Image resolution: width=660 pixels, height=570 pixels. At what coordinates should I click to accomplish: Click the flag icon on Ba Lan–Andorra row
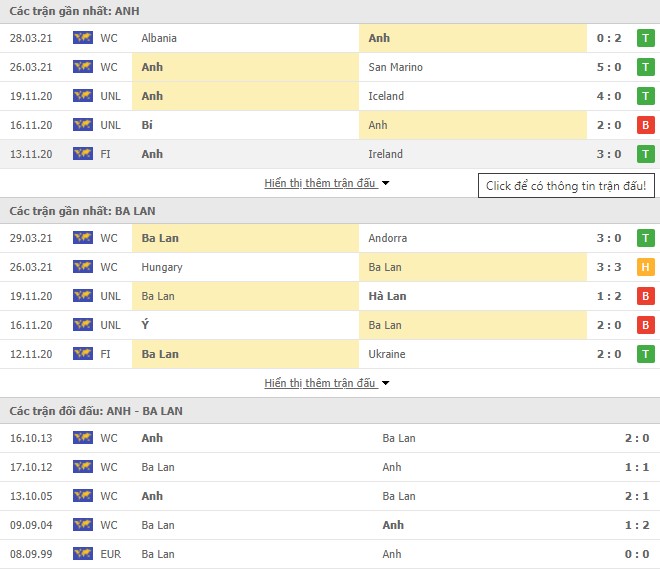[82, 238]
